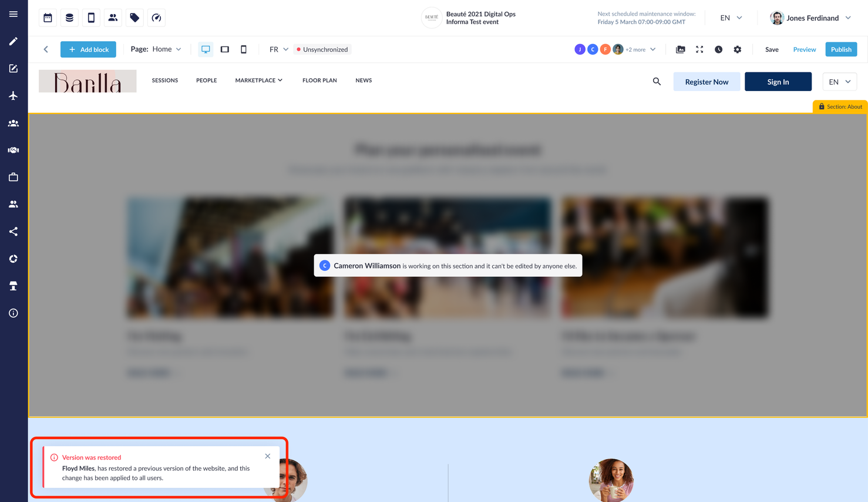The image size is (868, 502).
Task: Open the mobile app icon in top bar
Action: (x=91, y=18)
